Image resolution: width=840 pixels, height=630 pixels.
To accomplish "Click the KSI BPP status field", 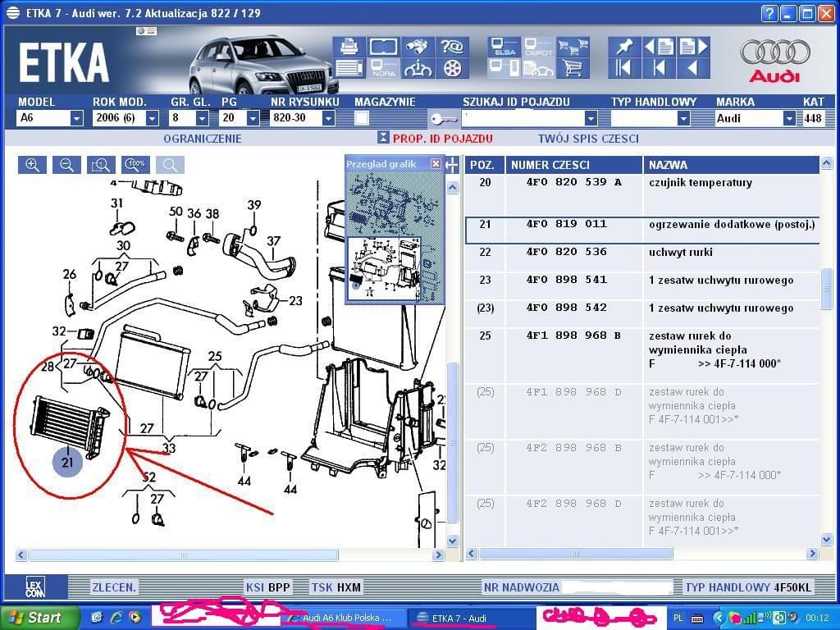I will coord(268,587).
